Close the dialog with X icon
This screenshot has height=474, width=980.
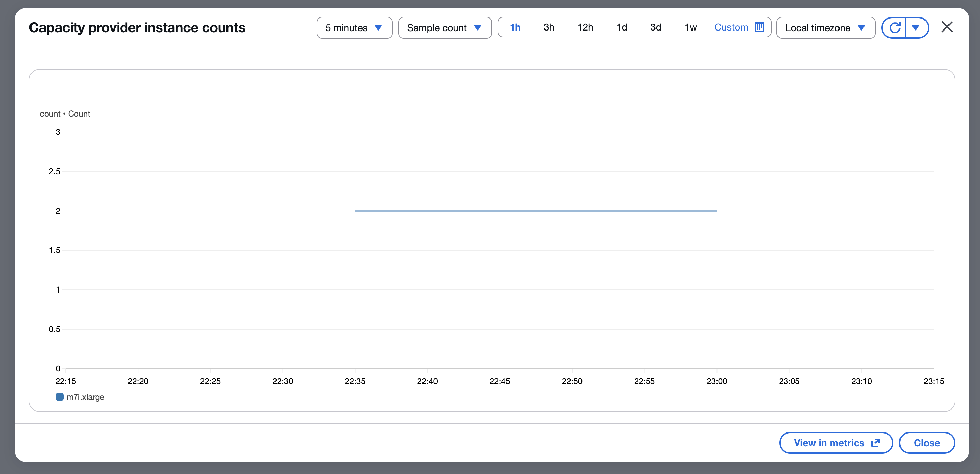point(946,27)
